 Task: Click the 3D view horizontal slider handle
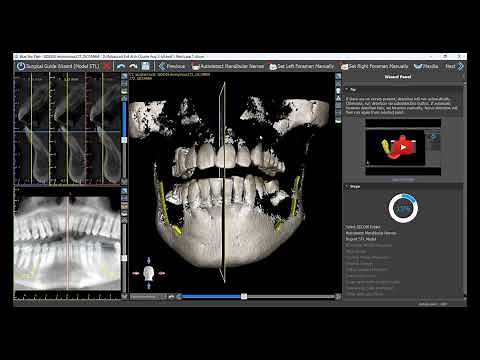tap(244, 296)
